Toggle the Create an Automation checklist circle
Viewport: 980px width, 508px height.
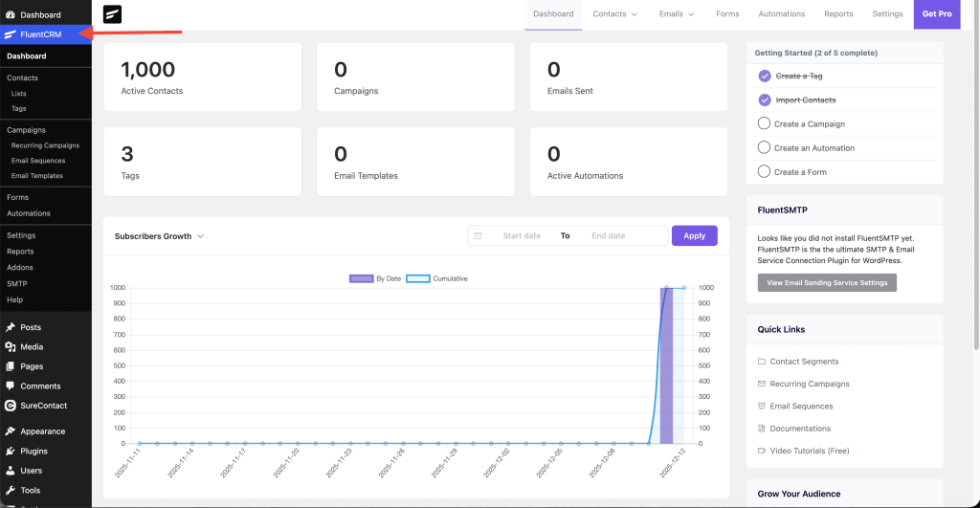tap(764, 147)
